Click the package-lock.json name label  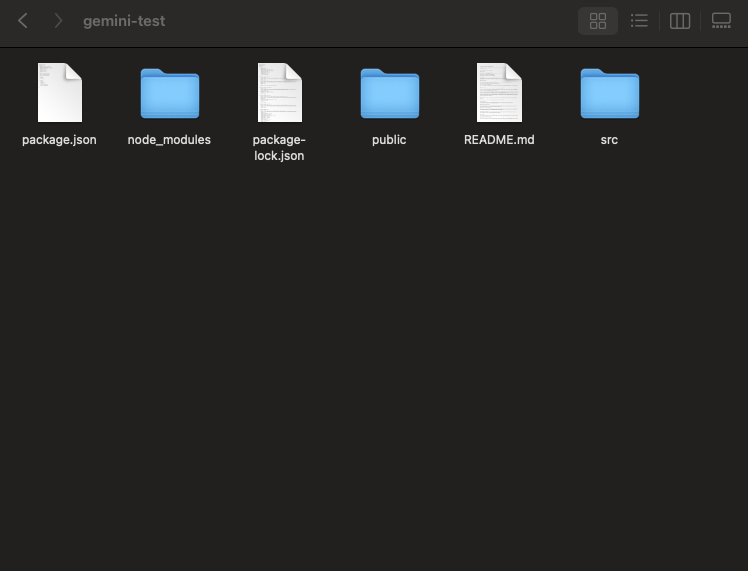[x=279, y=147]
